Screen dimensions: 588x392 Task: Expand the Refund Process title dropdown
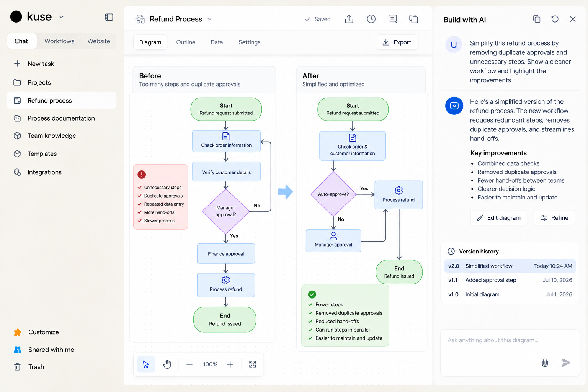pyautogui.click(x=209, y=19)
